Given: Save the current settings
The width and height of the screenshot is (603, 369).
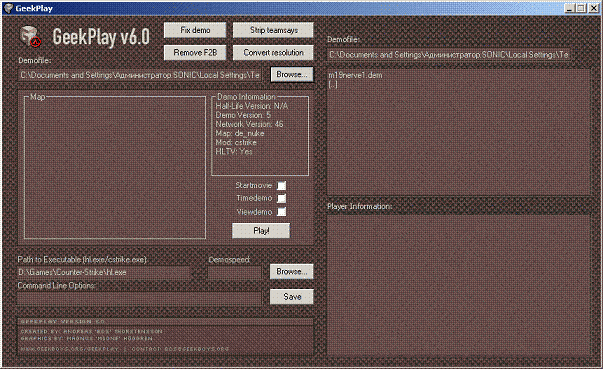Looking at the screenshot, I should click(292, 297).
